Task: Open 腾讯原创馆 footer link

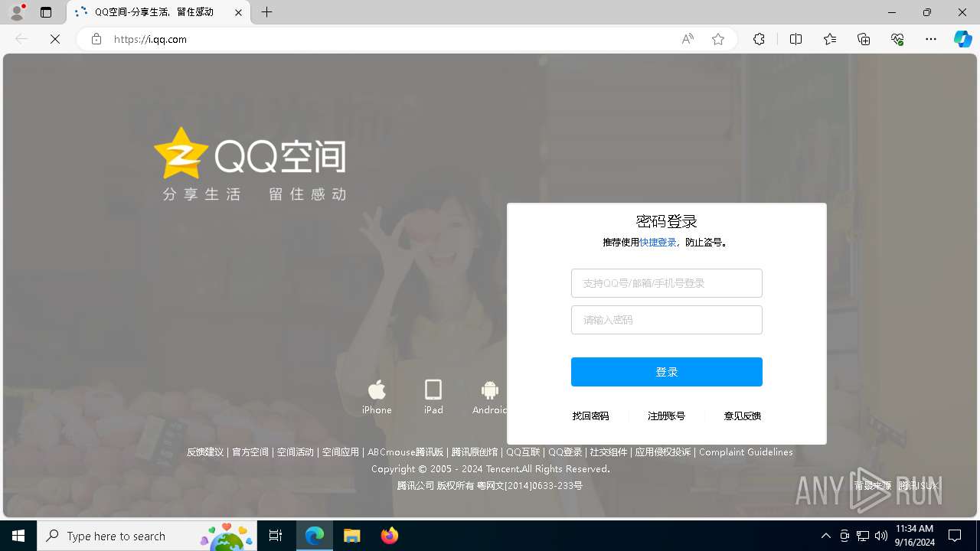Action: click(475, 452)
